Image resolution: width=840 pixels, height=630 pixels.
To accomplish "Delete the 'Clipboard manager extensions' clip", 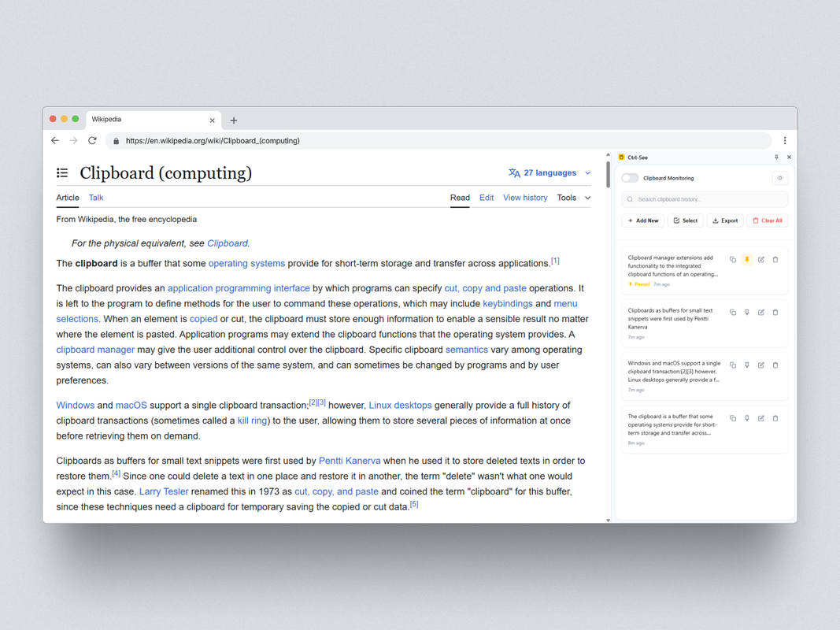I will 775,260.
